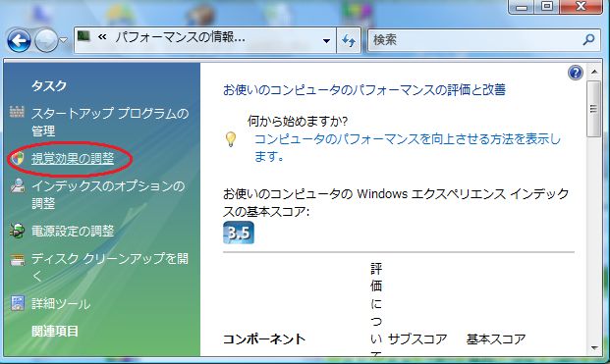
Task: Click the vertical scrollbar thumb
Action: tap(594, 109)
